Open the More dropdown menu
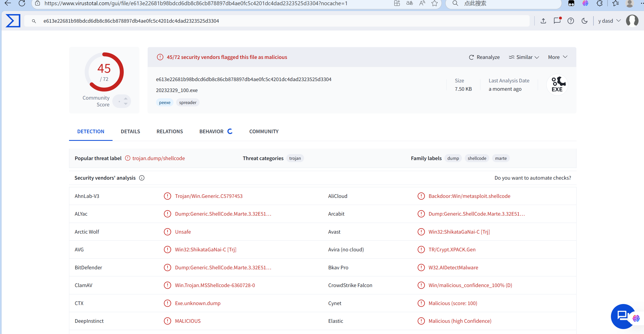Screen dimensions: 644x334 pos(558,57)
